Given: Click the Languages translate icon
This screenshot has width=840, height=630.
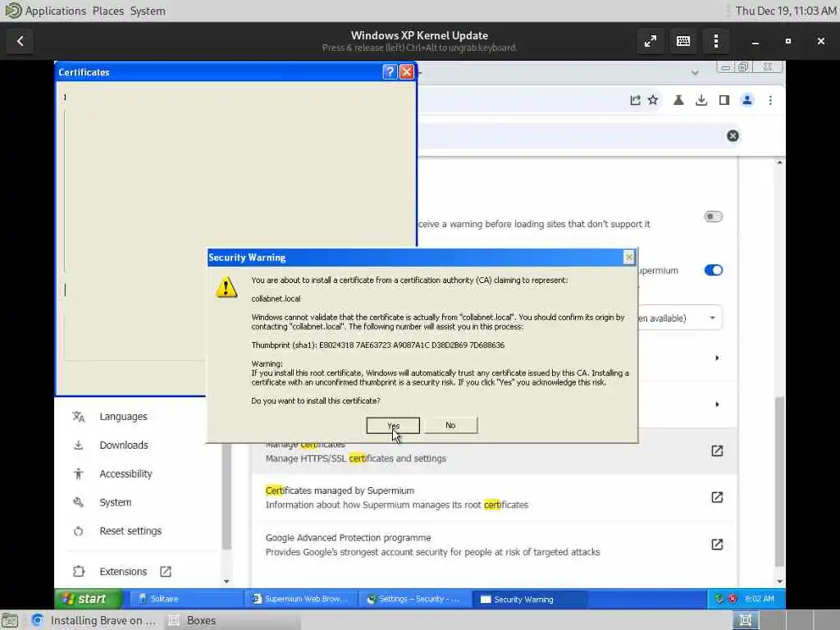Looking at the screenshot, I should (x=79, y=417).
